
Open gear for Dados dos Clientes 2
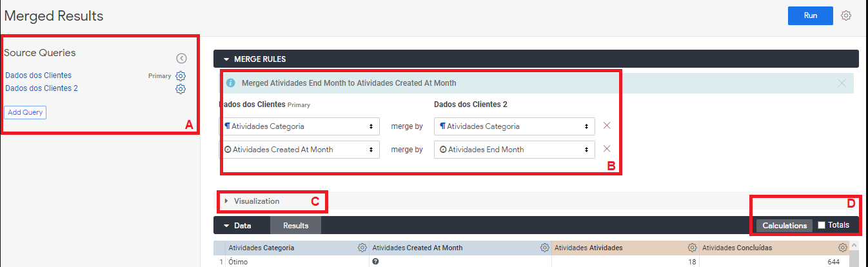point(181,88)
